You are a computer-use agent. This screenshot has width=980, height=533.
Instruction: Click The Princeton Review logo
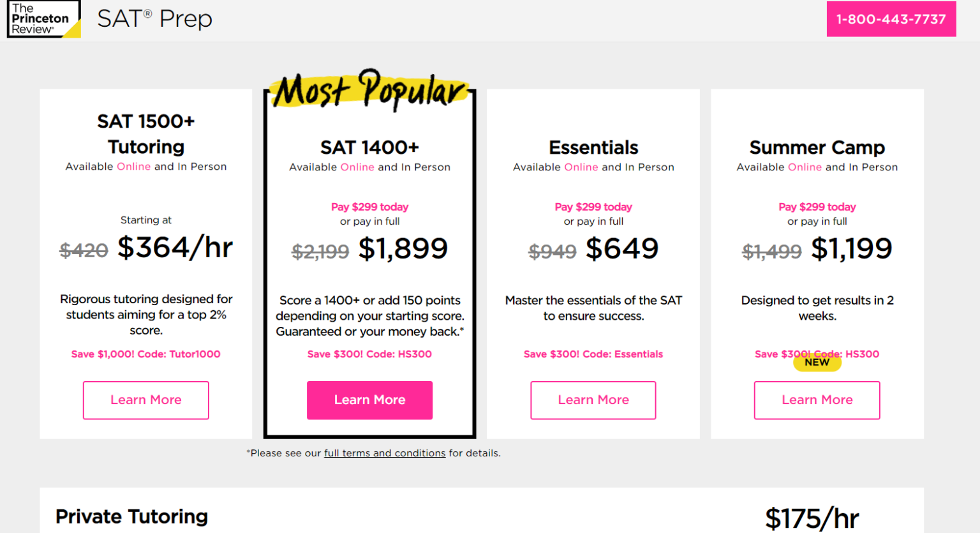click(x=43, y=19)
